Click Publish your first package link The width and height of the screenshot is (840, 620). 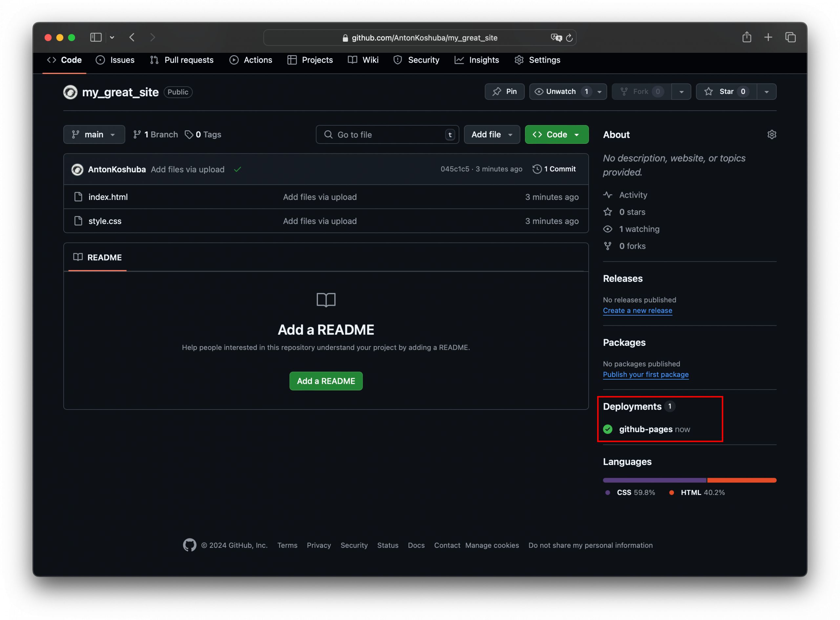[x=645, y=375]
